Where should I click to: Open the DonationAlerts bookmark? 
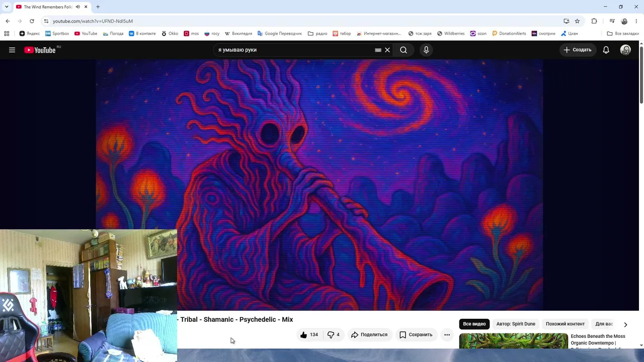pos(509,34)
